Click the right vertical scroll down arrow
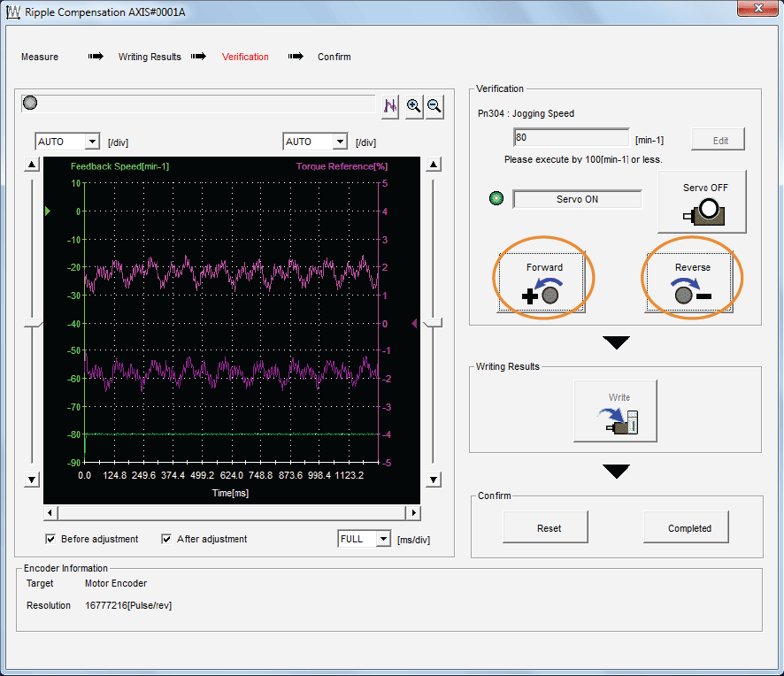 tap(434, 480)
